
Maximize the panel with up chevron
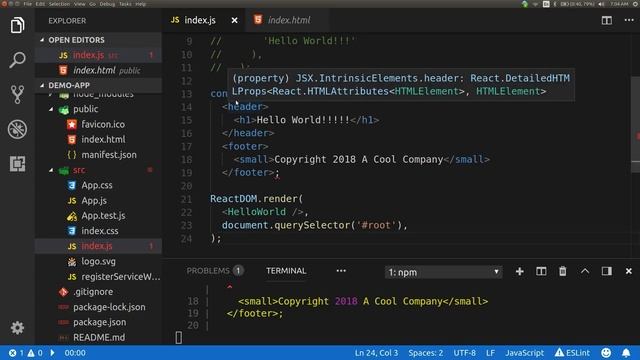(x=584, y=271)
